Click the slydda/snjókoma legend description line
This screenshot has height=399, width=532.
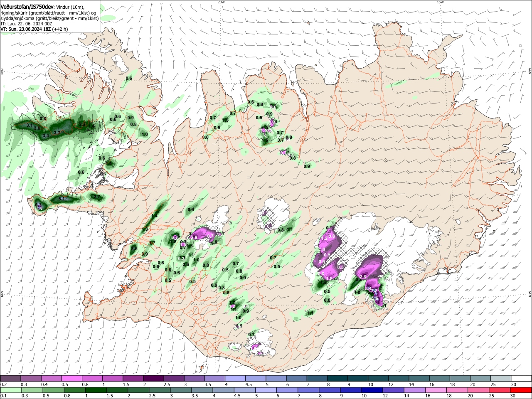pos(49,18)
